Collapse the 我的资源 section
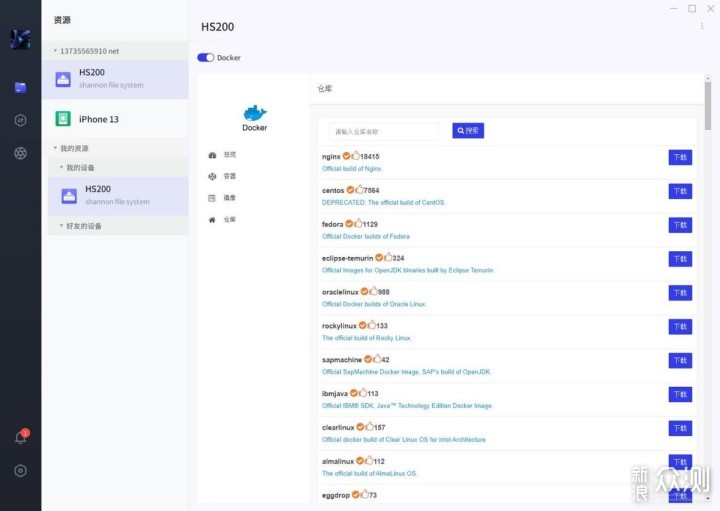The width and height of the screenshot is (720, 511). [55, 148]
